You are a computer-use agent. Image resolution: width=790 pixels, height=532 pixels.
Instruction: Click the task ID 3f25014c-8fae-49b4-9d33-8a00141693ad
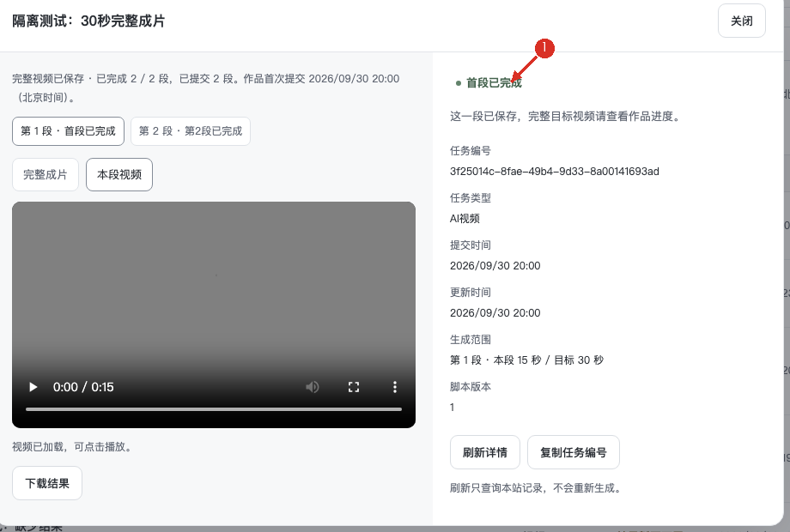pos(554,172)
